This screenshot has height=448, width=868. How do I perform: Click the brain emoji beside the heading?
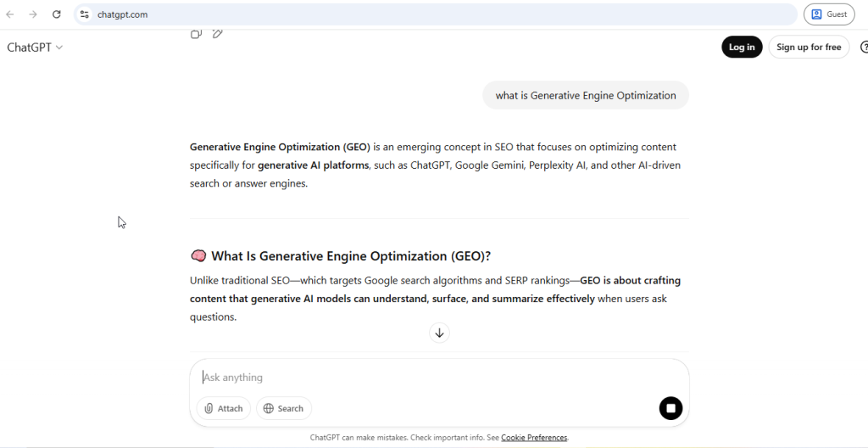click(198, 255)
